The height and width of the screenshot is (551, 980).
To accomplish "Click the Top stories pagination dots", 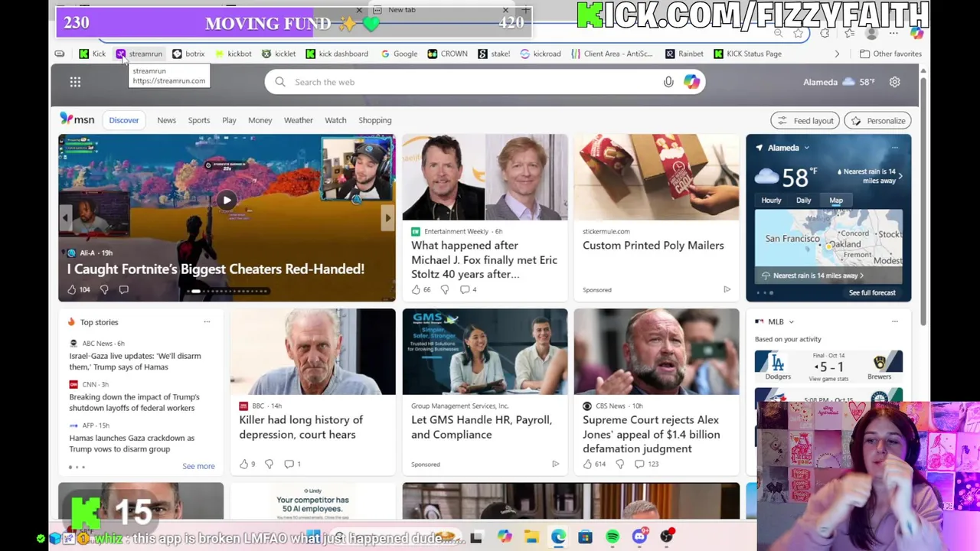I will 77,467.
